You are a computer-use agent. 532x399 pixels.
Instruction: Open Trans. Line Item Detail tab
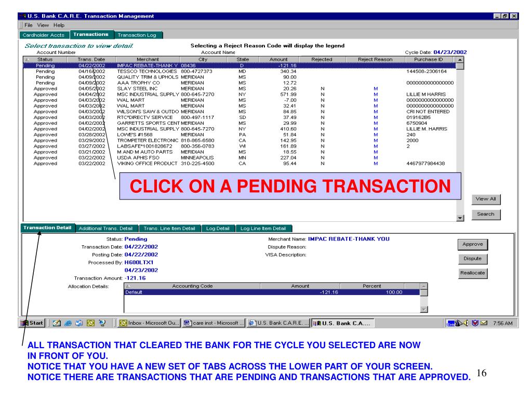point(170,229)
